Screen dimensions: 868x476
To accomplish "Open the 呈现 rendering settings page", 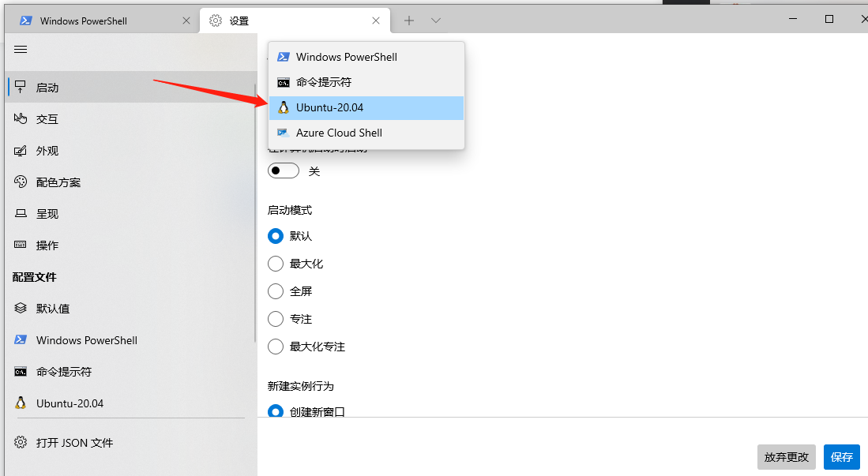I will coord(130,213).
